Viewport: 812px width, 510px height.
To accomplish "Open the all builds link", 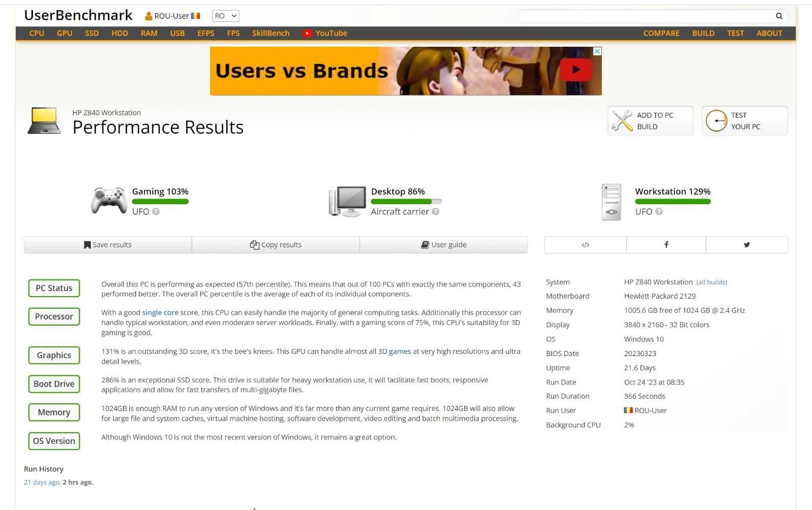I will [712, 282].
